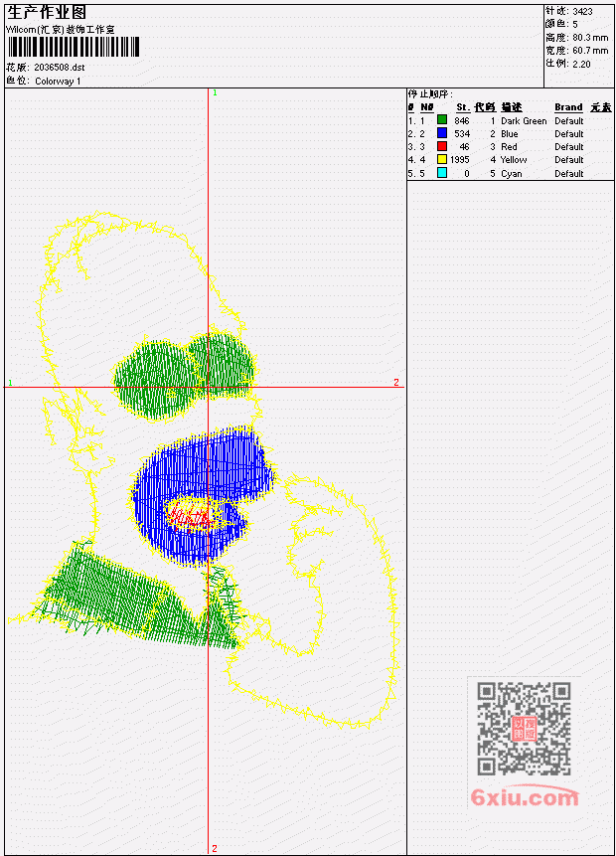Click Default brand in the Blue row
This screenshot has height=856, width=616.
click(x=569, y=134)
